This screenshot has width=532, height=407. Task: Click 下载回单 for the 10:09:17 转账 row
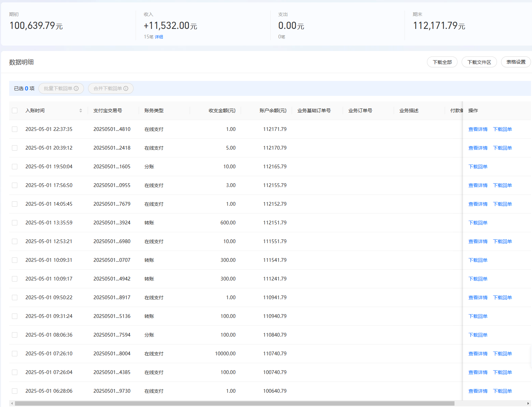click(478, 279)
